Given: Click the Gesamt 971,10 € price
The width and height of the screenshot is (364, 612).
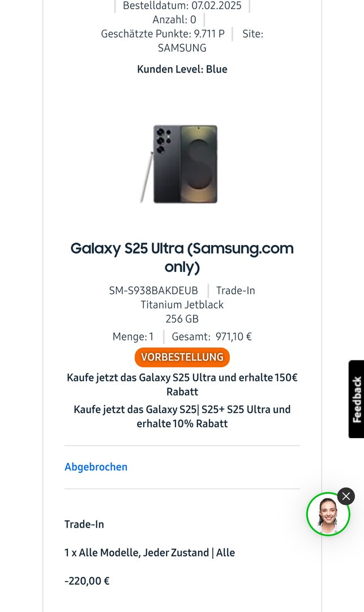Looking at the screenshot, I should (x=212, y=337).
